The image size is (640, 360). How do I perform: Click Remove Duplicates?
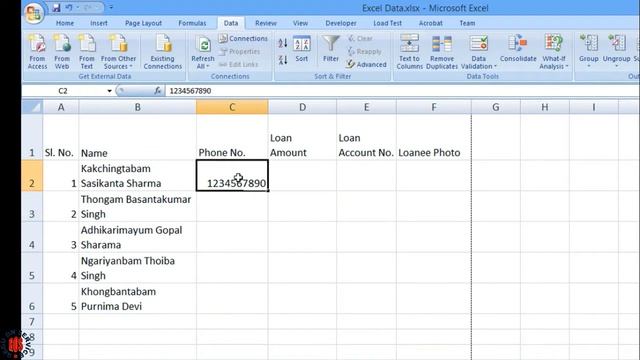pyautogui.click(x=442, y=52)
